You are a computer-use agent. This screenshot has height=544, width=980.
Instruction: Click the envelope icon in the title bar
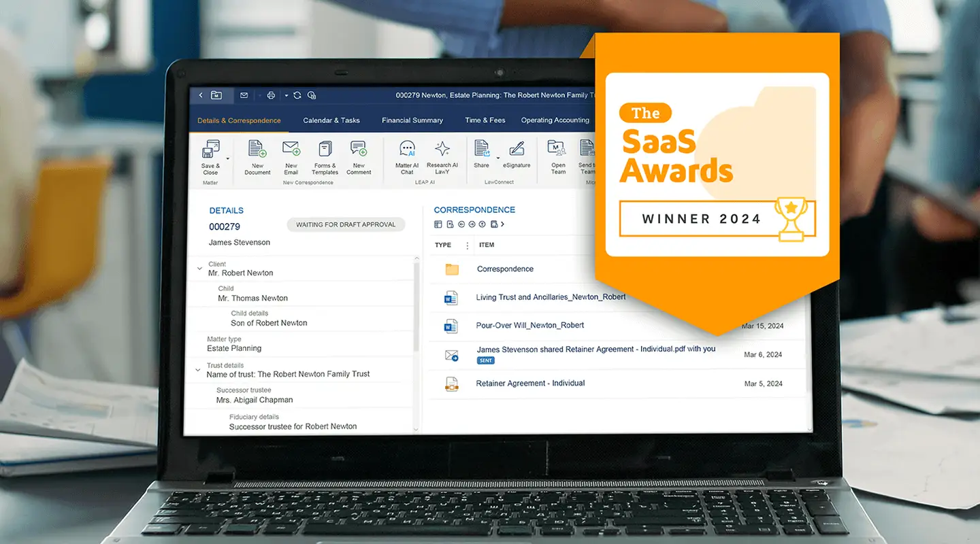[244, 95]
